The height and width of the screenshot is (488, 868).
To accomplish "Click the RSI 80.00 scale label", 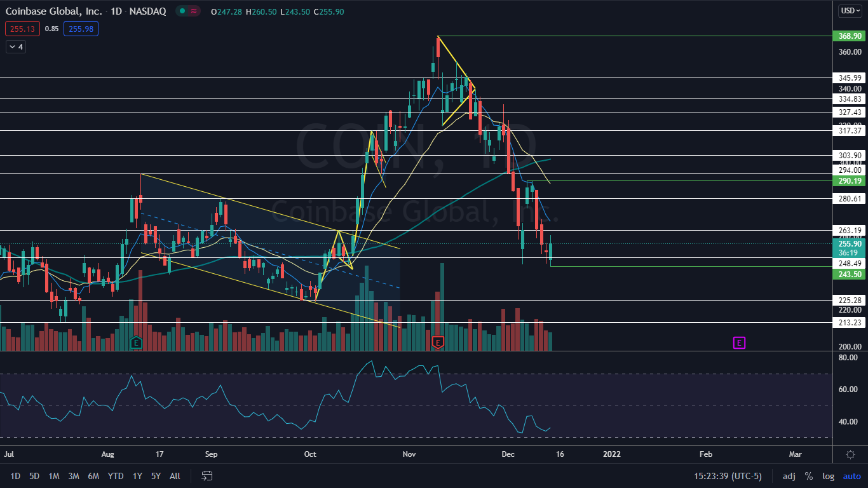I will pyautogui.click(x=848, y=358).
